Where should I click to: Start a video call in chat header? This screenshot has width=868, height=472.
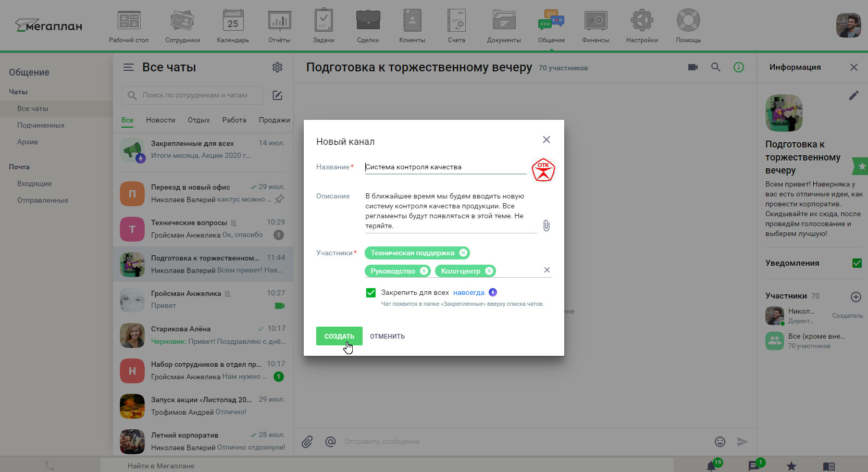(x=693, y=67)
